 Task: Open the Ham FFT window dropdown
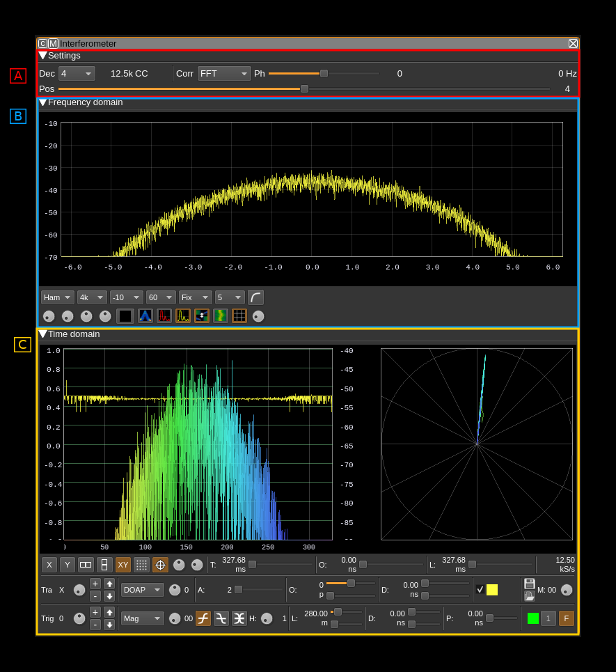pyautogui.click(x=58, y=297)
